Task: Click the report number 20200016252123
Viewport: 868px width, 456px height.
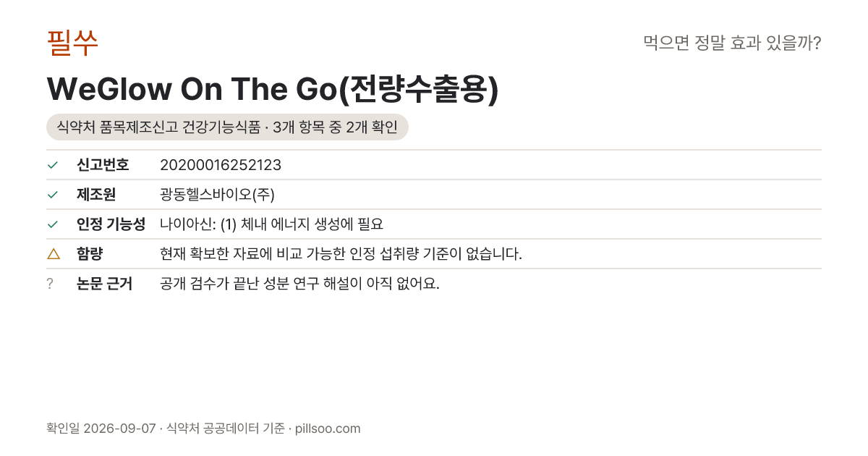Action: tap(221, 165)
